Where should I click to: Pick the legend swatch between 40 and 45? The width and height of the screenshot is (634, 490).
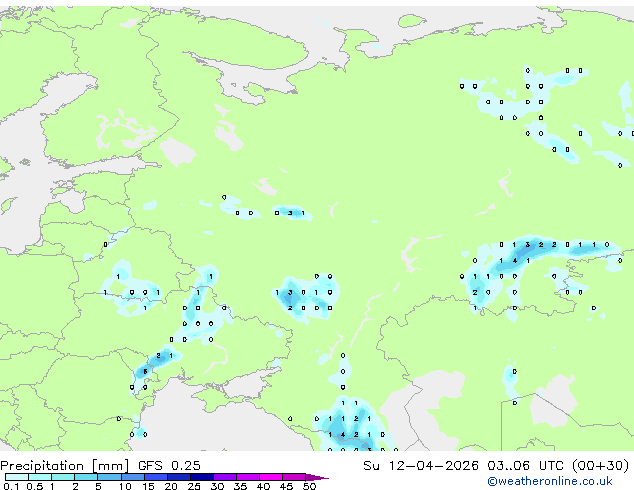click(271, 477)
